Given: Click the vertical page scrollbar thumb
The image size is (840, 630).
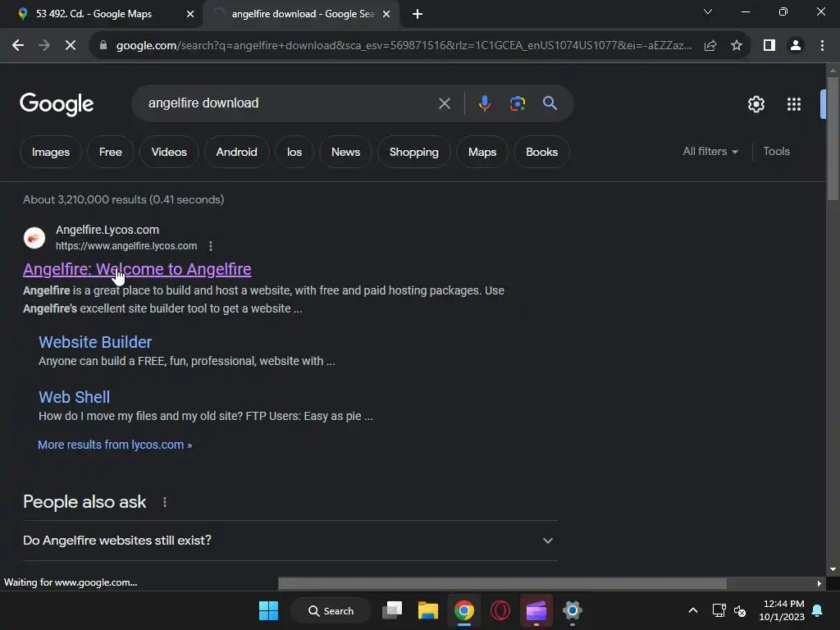Looking at the screenshot, I should point(833,139).
